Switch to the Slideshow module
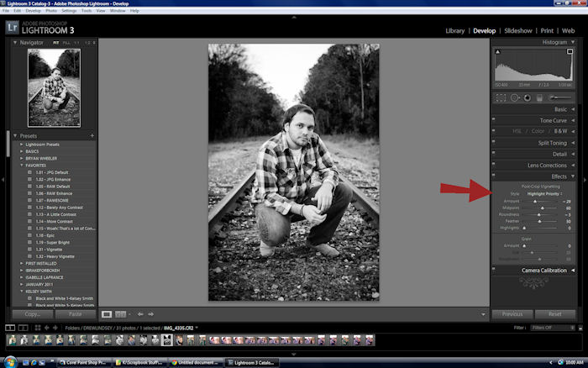The image size is (588, 368). (518, 31)
